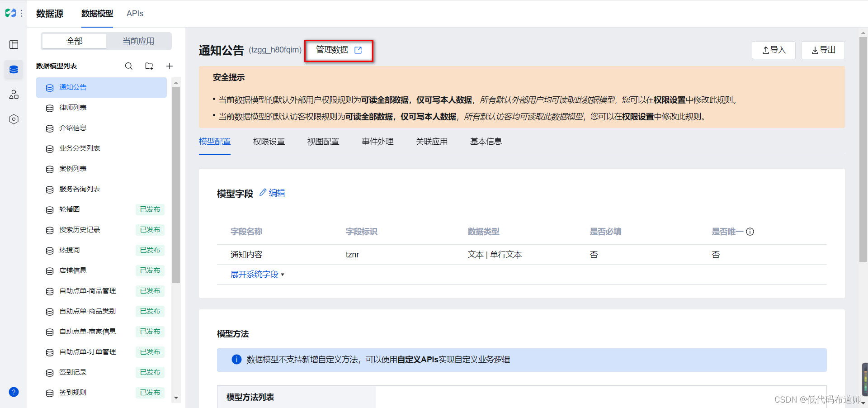Select the database icon in left sidebar
This screenshot has height=408, width=868.
[x=14, y=69]
